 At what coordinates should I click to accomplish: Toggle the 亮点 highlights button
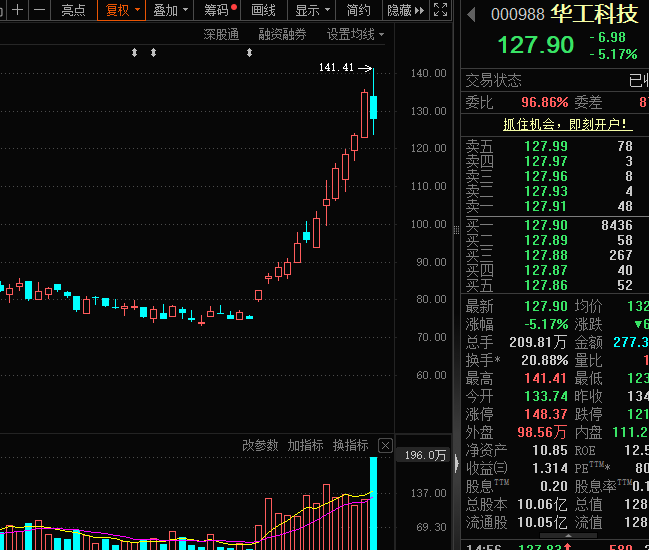pyautogui.click(x=73, y=10)
